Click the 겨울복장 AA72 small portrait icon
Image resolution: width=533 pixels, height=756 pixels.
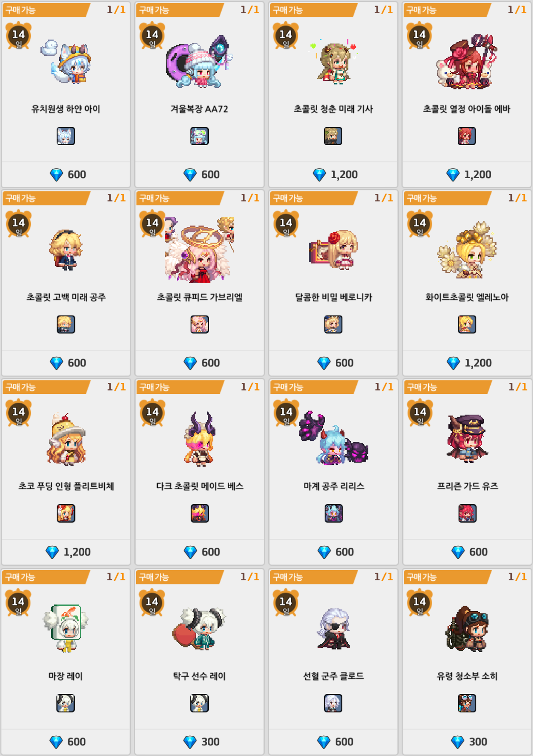coord(200,136)
